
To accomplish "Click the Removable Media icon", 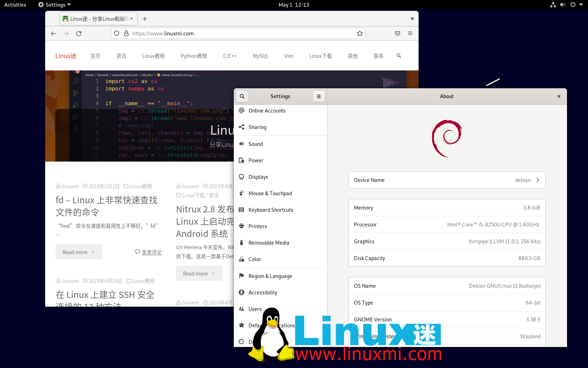I will (x=241, y=243).
